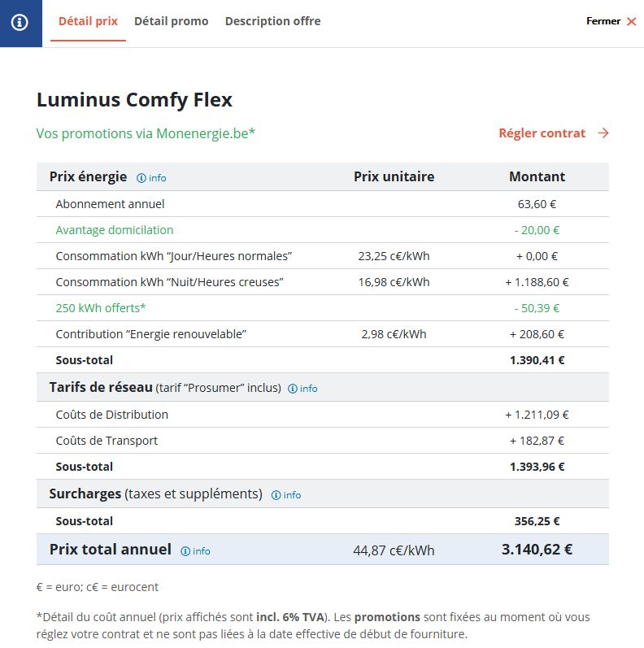Open info icon beside Prix total annuel
Screen dimensions: 644x648
(185, 551)
